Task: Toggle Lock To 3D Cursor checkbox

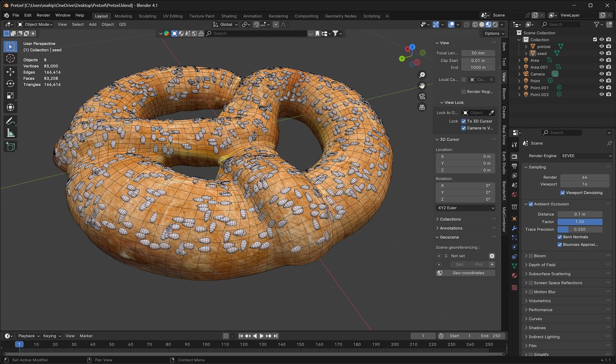Action: tap(464, 121)
